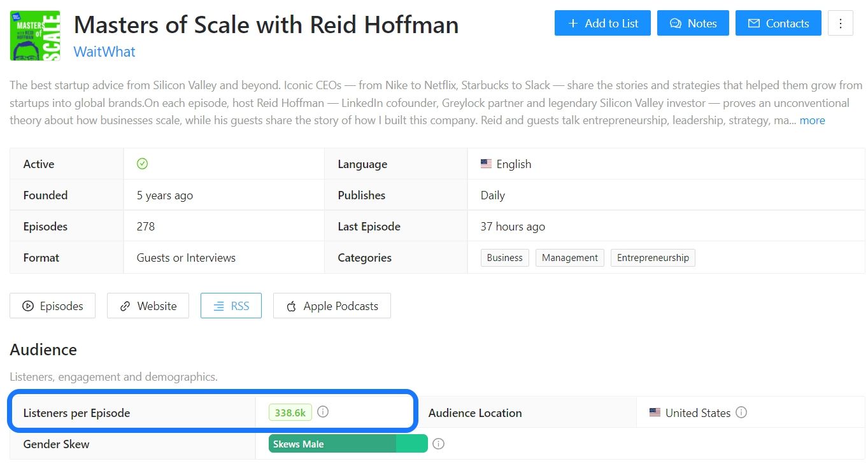Click the Listeners per Episode label
Viewport: 868px width, 473px height.
tap(76, 413)
